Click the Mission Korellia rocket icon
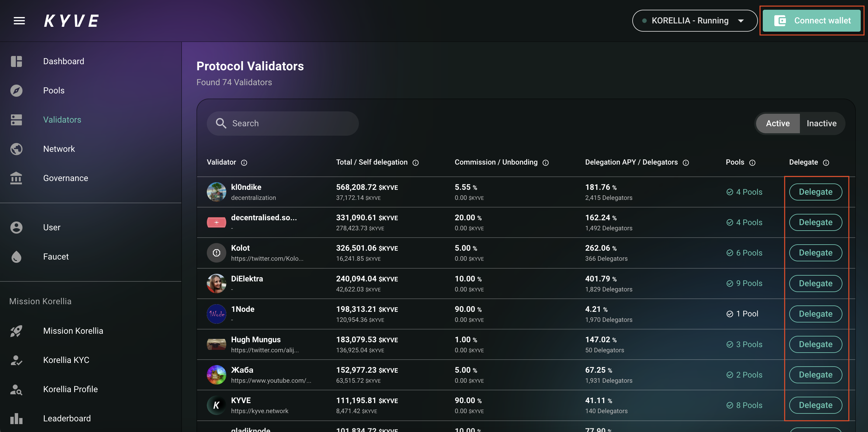The height and width of the screenshot is (432, 868). [16, 331]
